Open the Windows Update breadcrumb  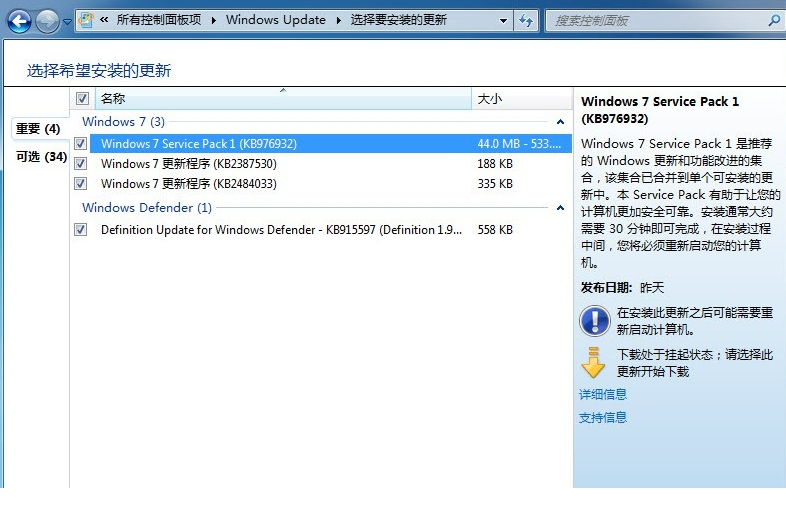tap(276, 20)
